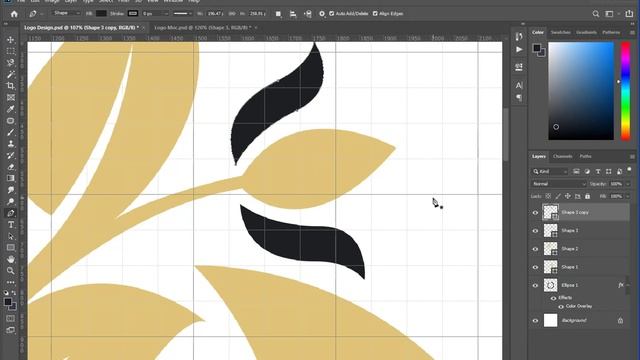Select the Lasso tool

[x=11, y=62]
